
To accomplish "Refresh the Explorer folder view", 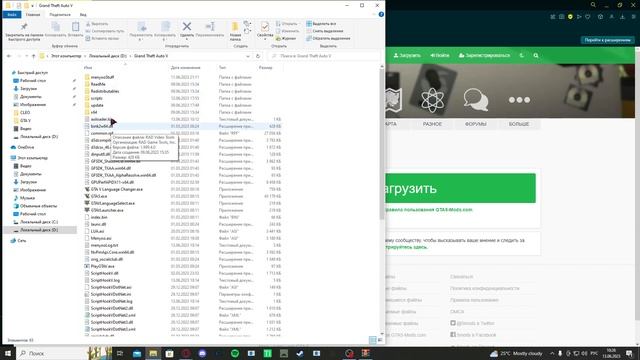I will tap(258, 56).
